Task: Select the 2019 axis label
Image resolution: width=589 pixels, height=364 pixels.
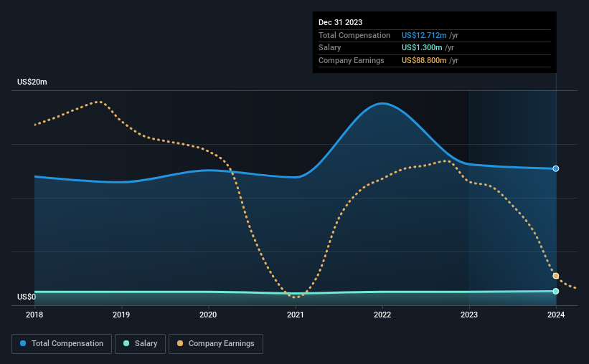Action: click(121, 315)
